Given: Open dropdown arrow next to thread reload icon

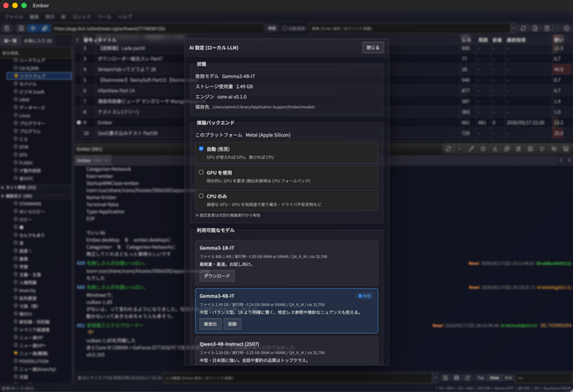Looking at the screenshot, I should coord(459,149).
